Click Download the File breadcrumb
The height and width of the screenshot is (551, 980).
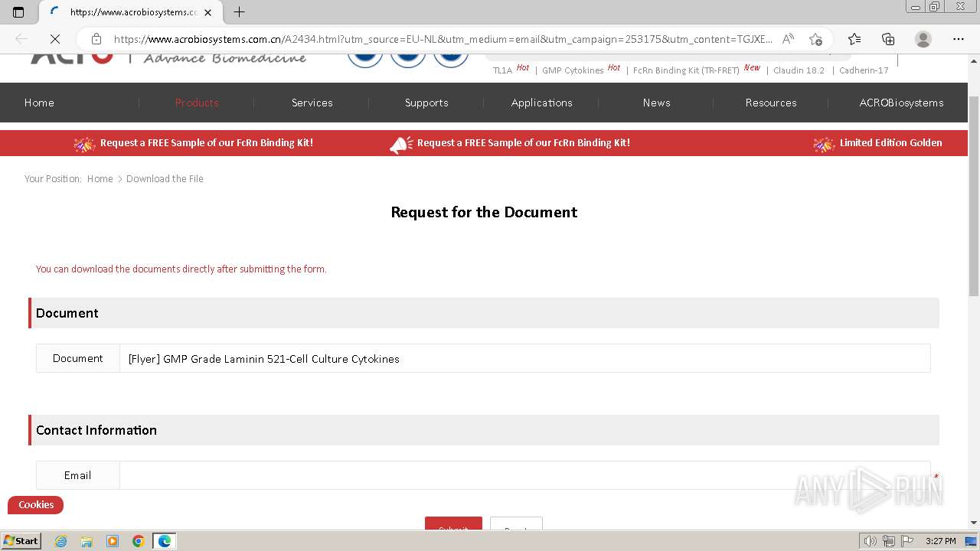coord(165,179)
